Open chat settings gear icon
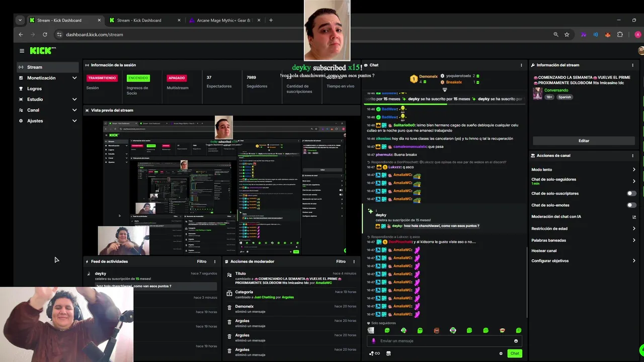Image resolution: width=644 pixels, height=362 pixels. (x=501, y=353)
